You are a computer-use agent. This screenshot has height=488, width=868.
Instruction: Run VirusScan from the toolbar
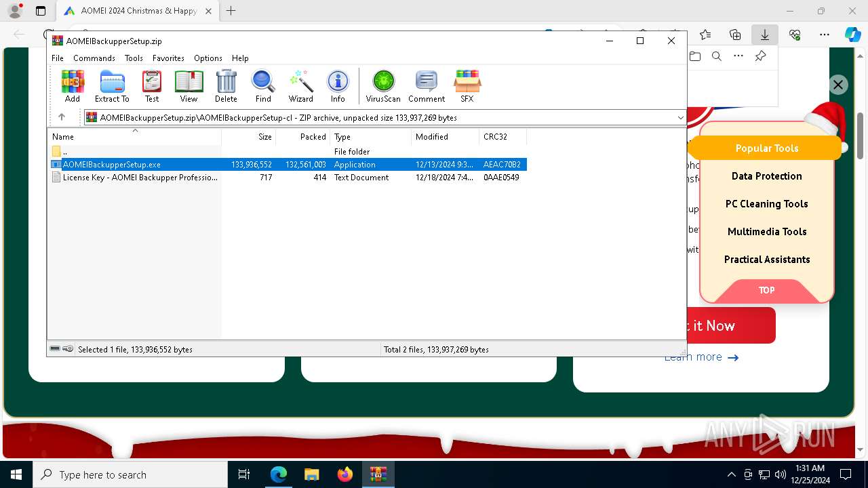click(x=383, y=86)
